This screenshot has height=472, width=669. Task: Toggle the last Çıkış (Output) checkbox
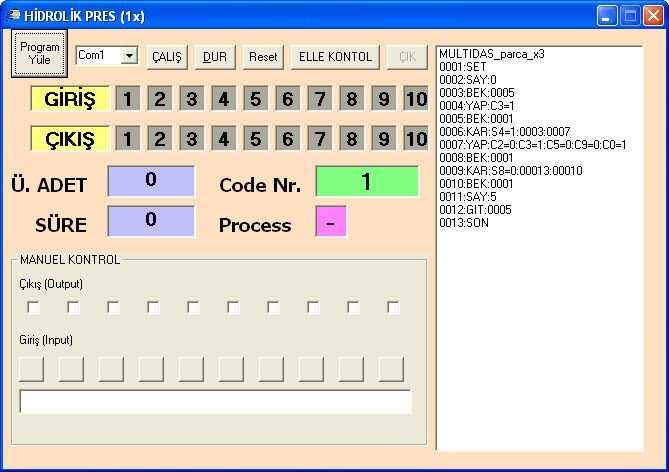(x=393, y=308)
